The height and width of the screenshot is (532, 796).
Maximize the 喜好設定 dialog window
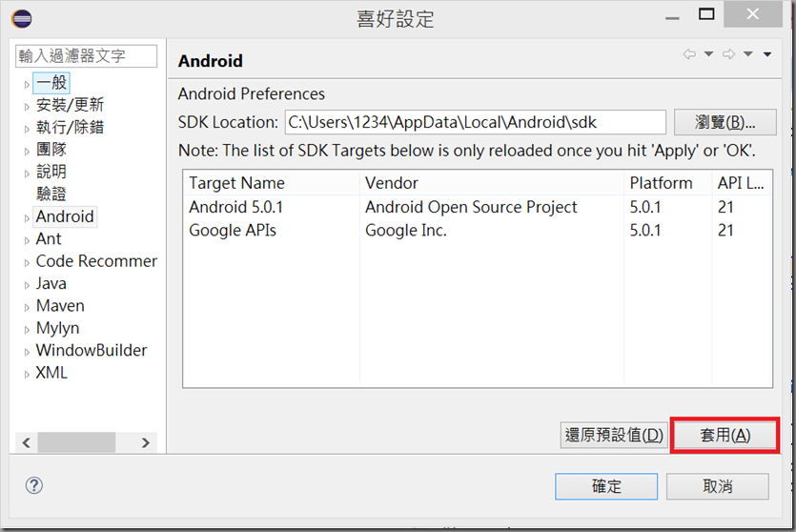coord(705,14)
